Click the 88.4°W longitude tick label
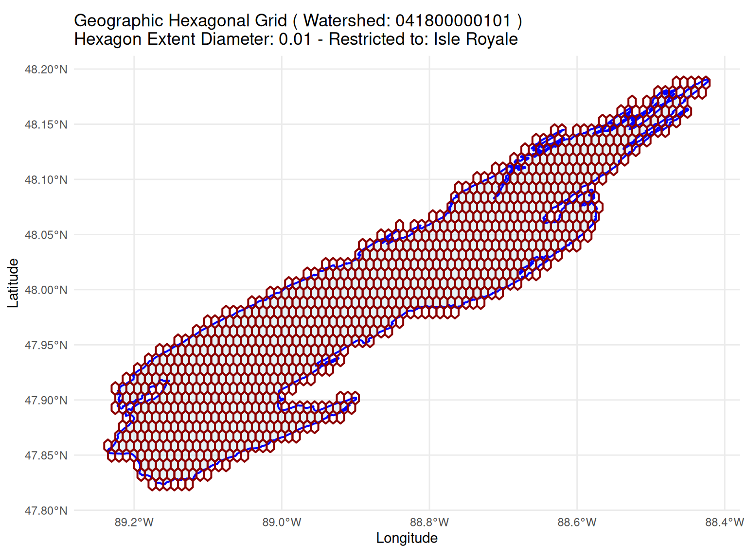Screen dimensions: 747x560 tap(724, 523)
